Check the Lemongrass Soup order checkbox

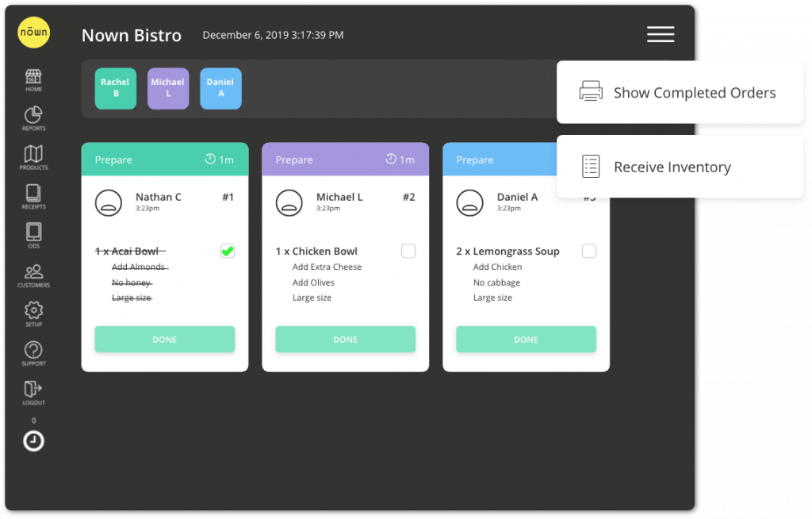click(589, 251)
